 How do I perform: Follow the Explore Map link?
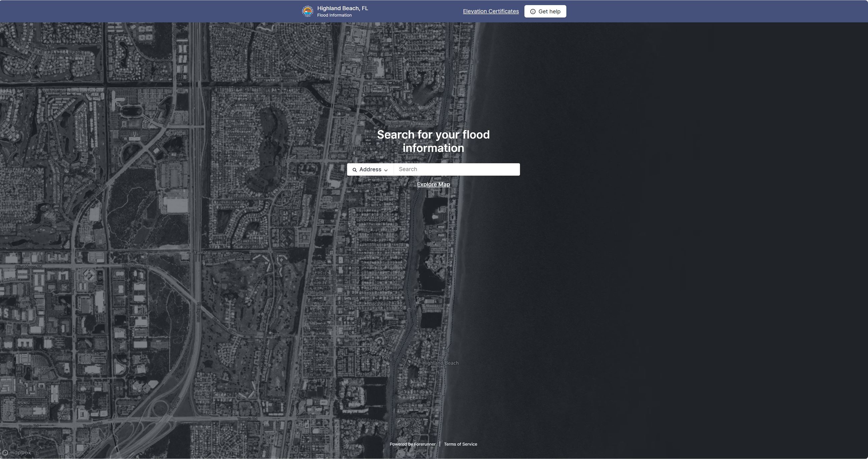click(x=433, y=184)
